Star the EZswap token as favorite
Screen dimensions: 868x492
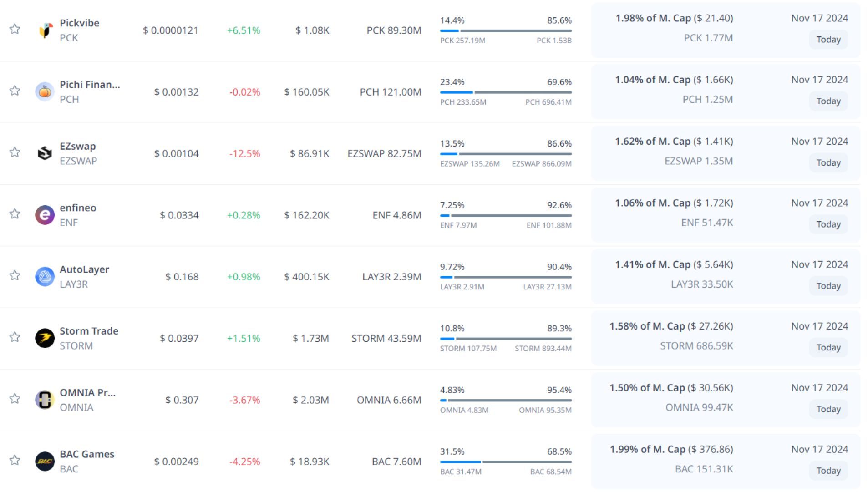tap(15, 152)
